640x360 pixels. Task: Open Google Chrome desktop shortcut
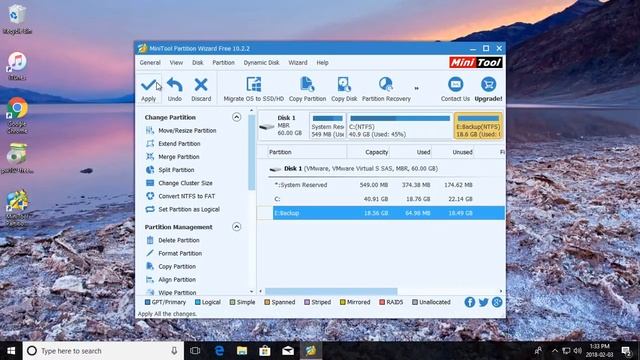tap(17, 116)
